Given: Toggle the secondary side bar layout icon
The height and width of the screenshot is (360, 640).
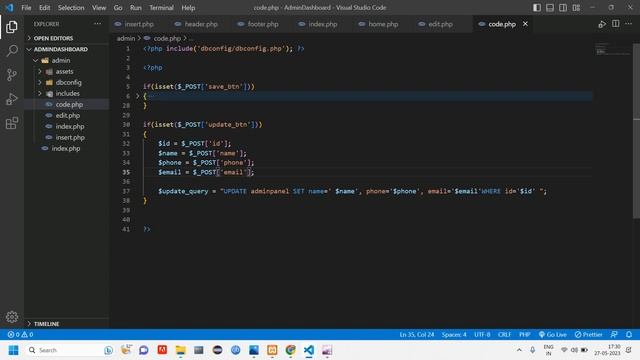Looking at the screenshot, I should point(563,8).
